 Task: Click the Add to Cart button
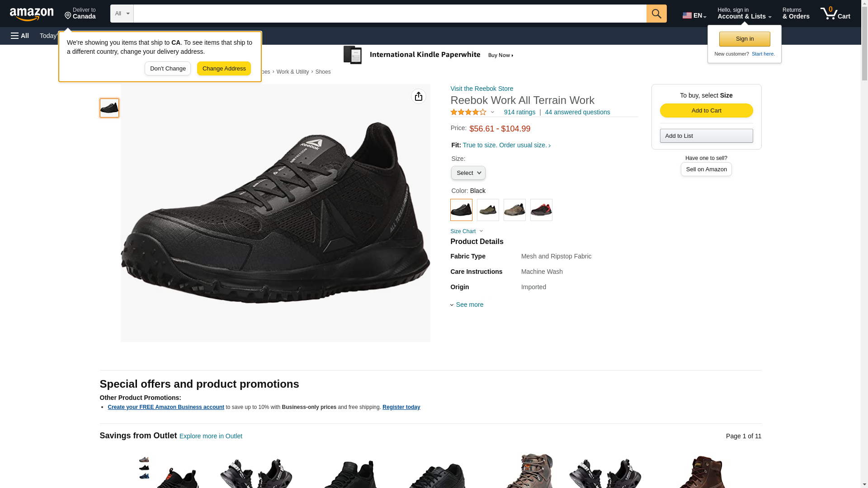(706, 111)
